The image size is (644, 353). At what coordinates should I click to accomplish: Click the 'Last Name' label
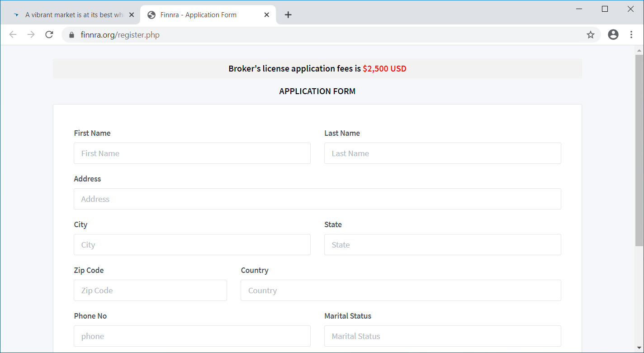(342, 133)
